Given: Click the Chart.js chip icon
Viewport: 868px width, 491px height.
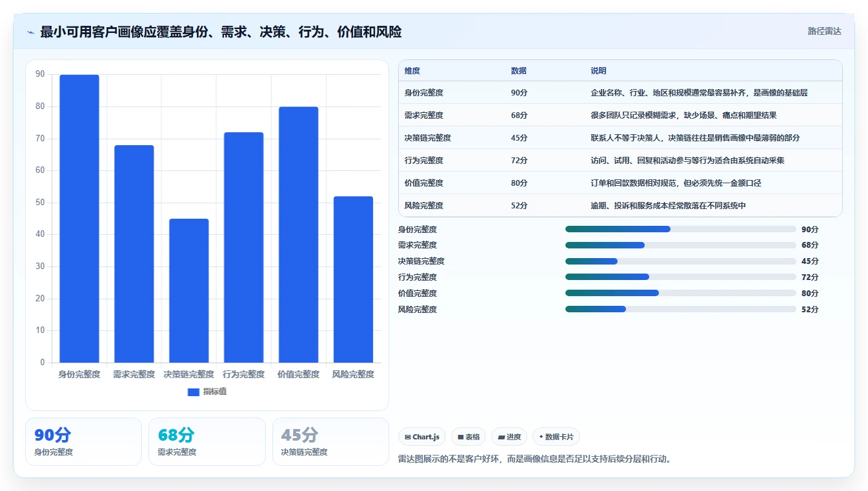Looking at the screenshot, I should pos(408,437).
